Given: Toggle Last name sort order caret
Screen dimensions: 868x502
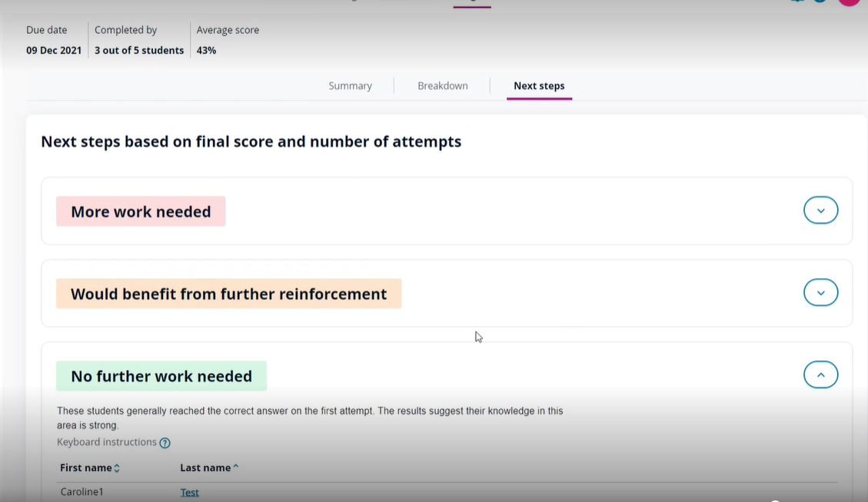Looking at the screenshot, I should [235, 467].
